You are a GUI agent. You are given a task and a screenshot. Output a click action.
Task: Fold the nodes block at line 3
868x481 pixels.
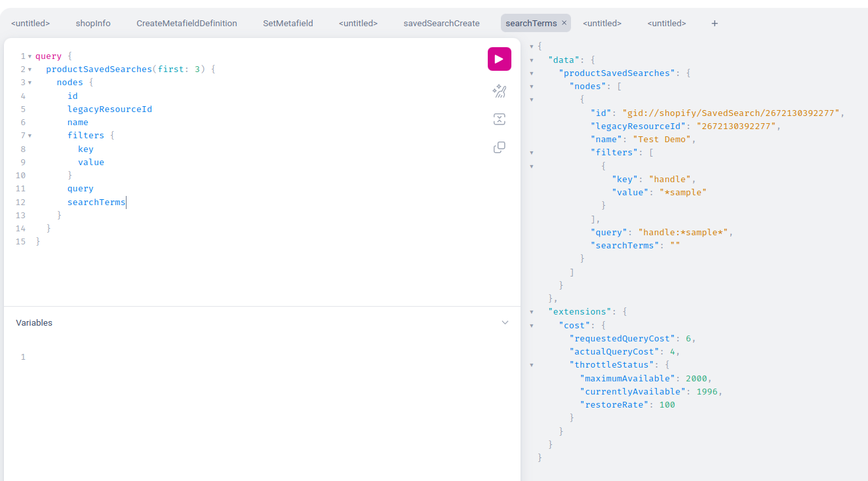30,83
